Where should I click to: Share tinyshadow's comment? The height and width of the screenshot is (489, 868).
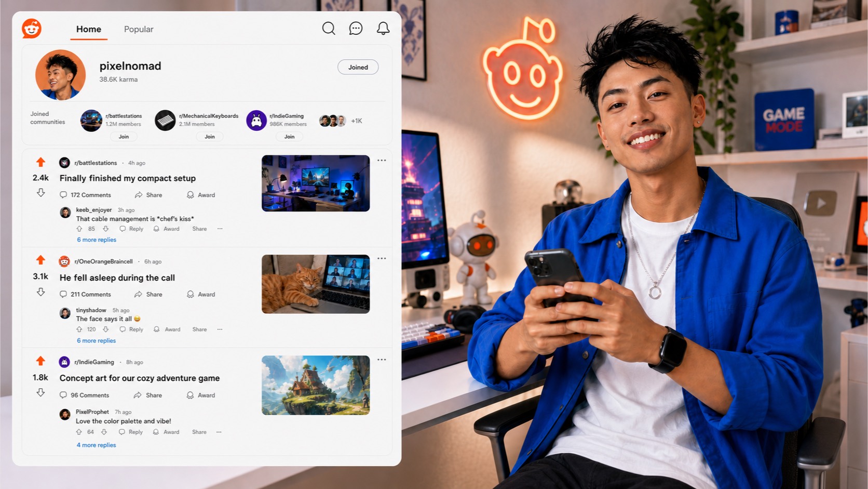coord(199,329)
